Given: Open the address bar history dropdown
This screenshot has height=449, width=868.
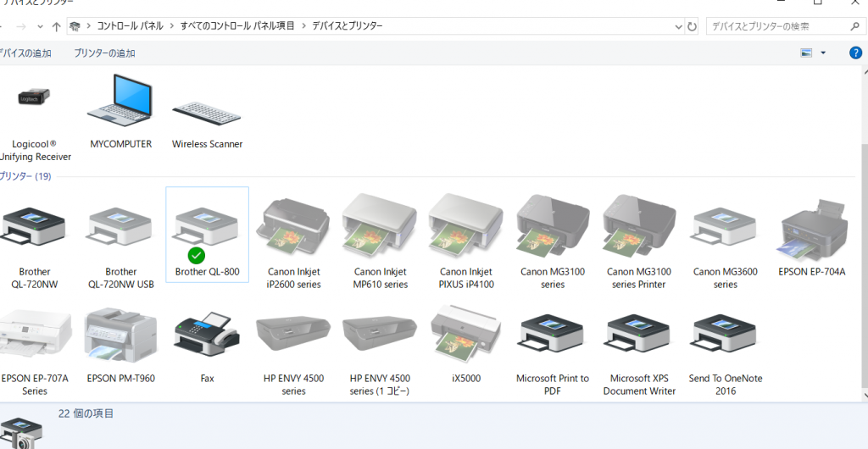Looking at the screenshot, I should pos(678,26).
